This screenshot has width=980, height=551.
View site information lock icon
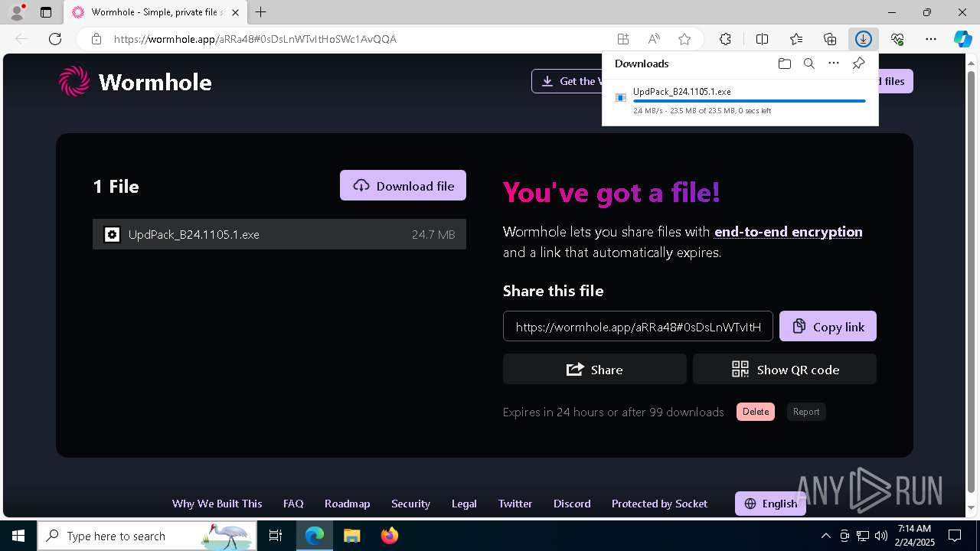pyautogui.click(x=96, y=39)
